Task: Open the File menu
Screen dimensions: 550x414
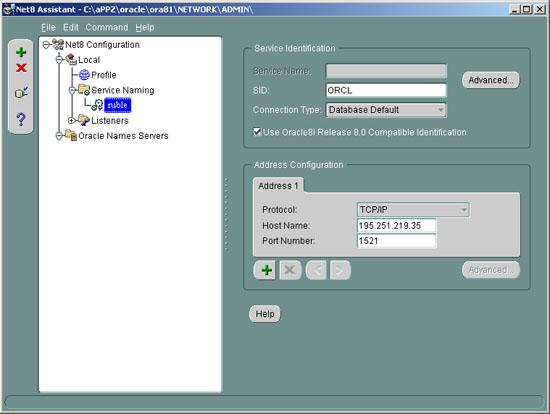Action: tap(48, 27)
